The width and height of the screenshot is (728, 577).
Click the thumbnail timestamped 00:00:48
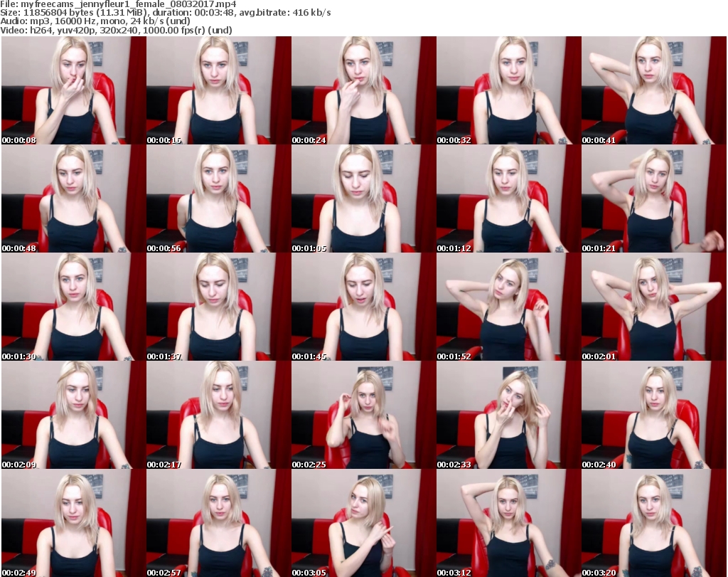(x=74, y=198)
